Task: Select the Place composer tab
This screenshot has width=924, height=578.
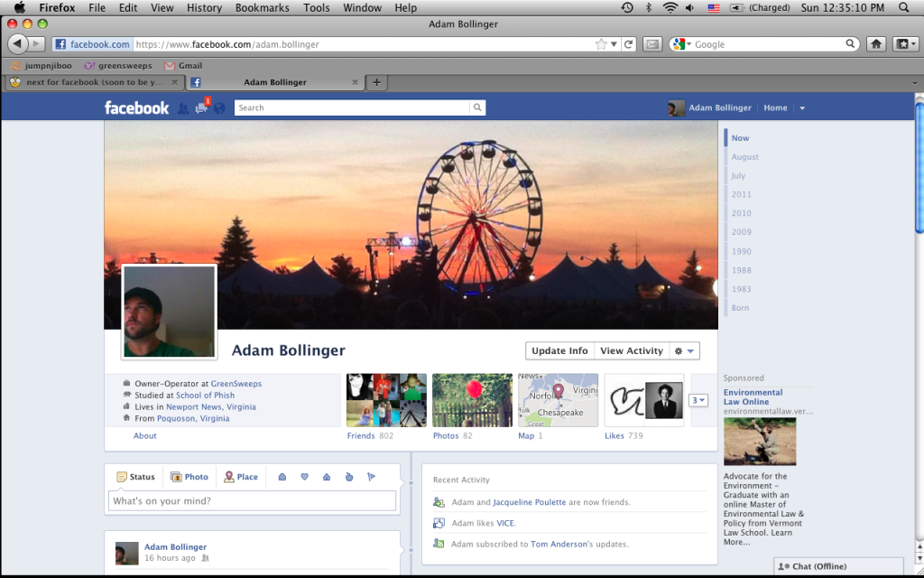Action: [x=241, y=477]
